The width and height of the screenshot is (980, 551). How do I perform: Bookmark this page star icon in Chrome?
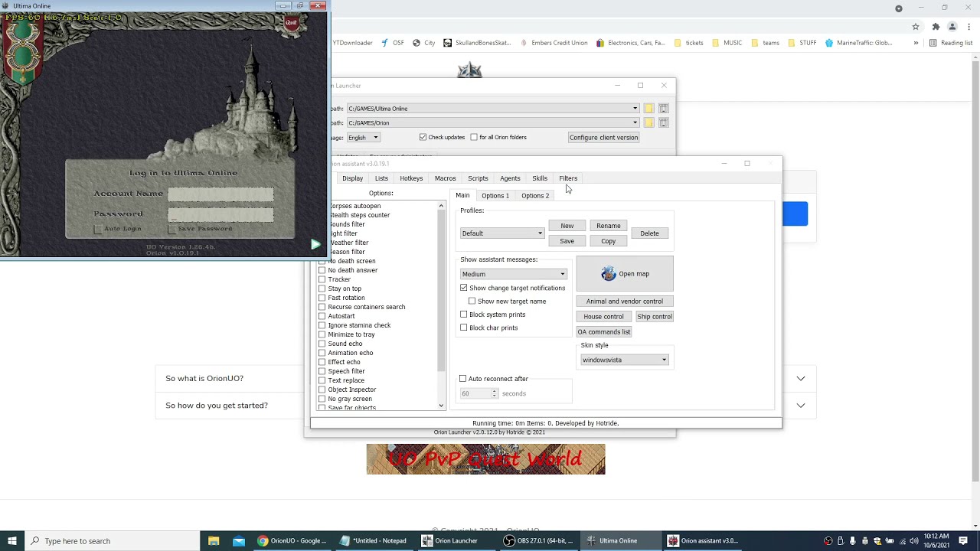click(916, 26)
